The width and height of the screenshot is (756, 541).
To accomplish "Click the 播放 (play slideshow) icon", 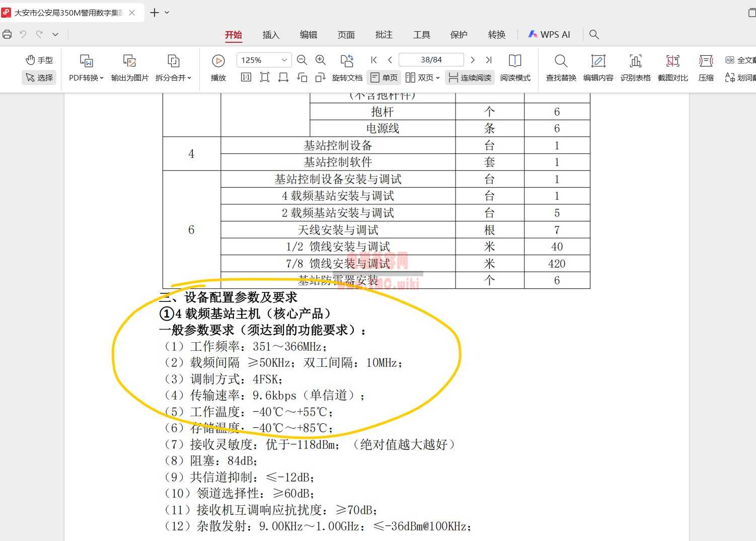I will pyautogui.click(x=218, y=61).
